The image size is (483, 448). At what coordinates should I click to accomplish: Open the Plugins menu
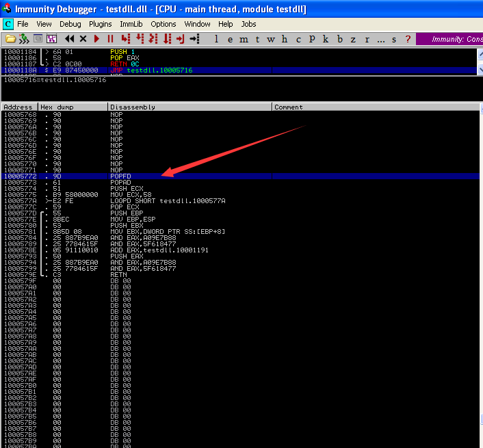click(100, 24)
